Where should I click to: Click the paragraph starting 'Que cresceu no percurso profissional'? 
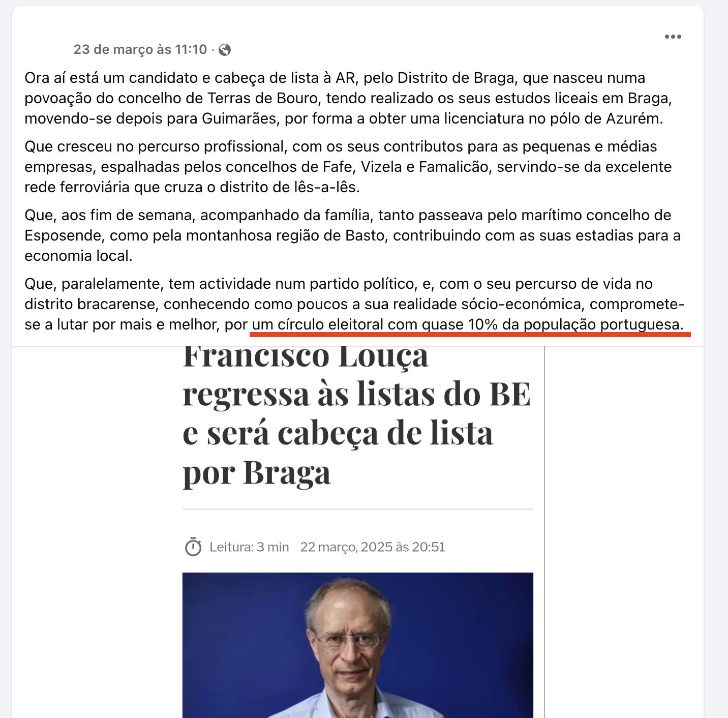(x=348, y=167)
